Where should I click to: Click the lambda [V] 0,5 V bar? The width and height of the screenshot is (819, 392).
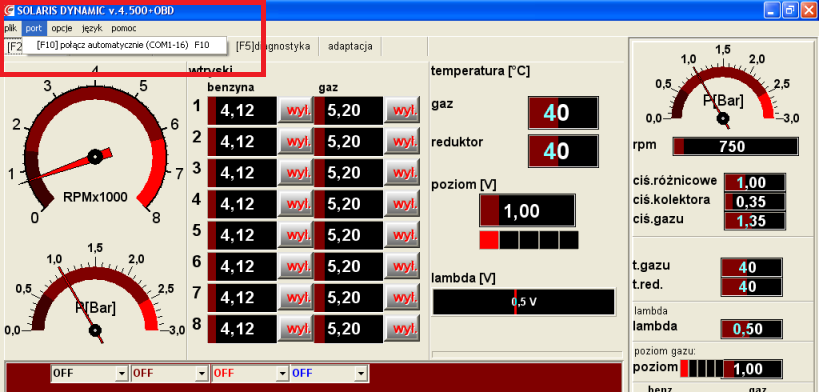tap(523, 302)
